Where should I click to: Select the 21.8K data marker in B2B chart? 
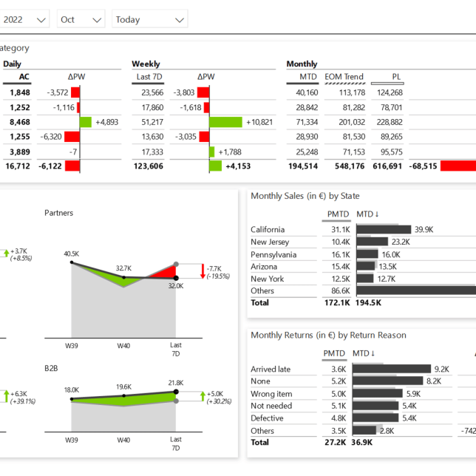click(176, 392)
